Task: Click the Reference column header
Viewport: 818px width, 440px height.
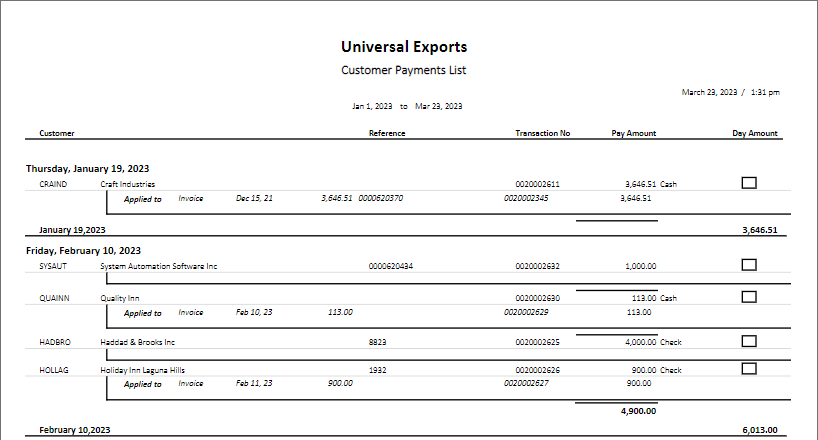Action: coord(387,133)
